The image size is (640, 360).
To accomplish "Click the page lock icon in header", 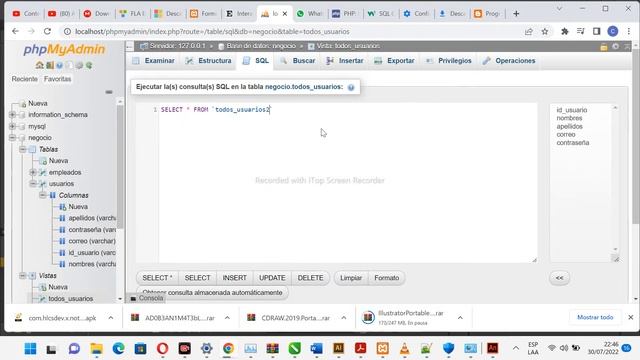I will click(604, 47).
